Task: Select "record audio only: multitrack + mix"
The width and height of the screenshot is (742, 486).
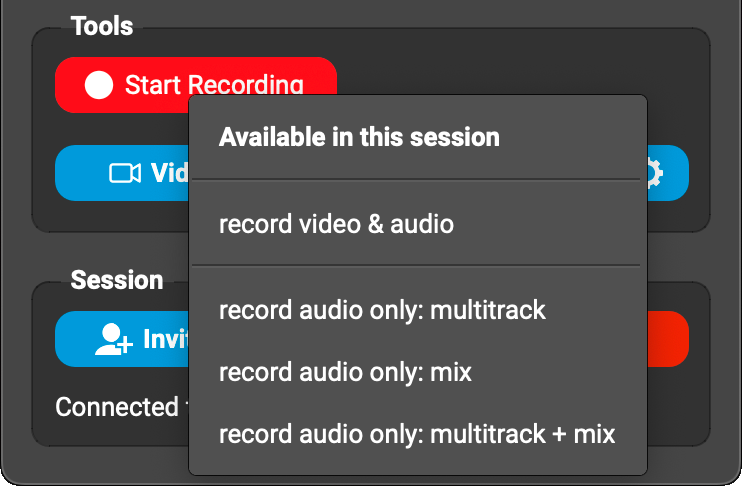Action: tap(416, 434)
